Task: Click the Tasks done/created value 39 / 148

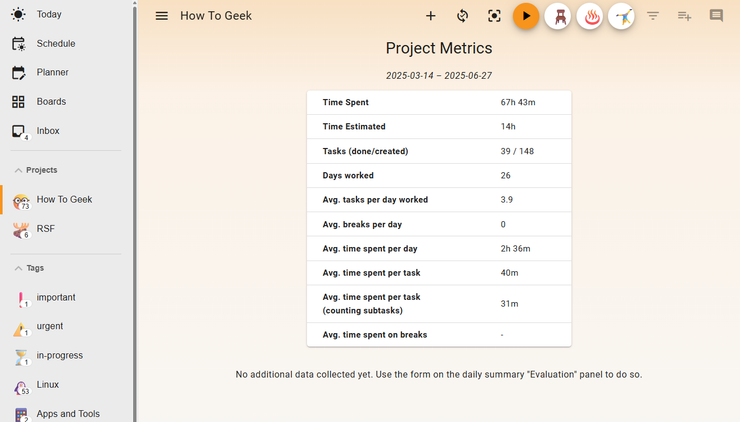Action: [x=517, y=151]
